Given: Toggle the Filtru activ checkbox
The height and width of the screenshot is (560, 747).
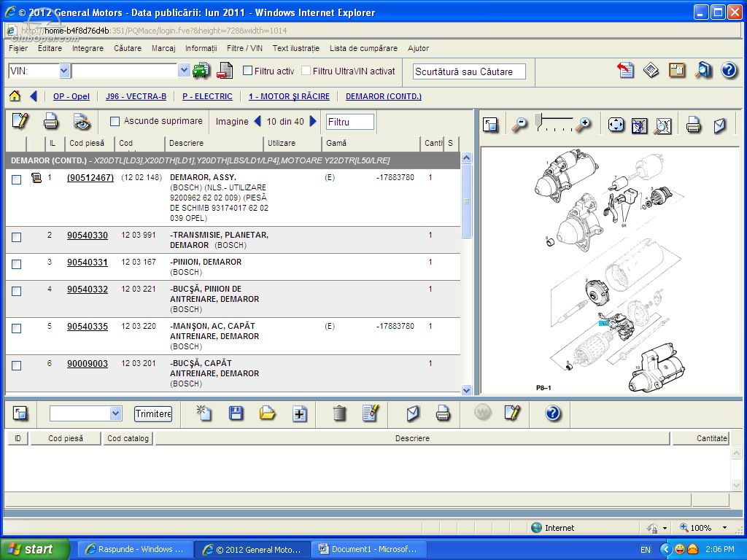Looking at the screenshot, I should (247, 71).
